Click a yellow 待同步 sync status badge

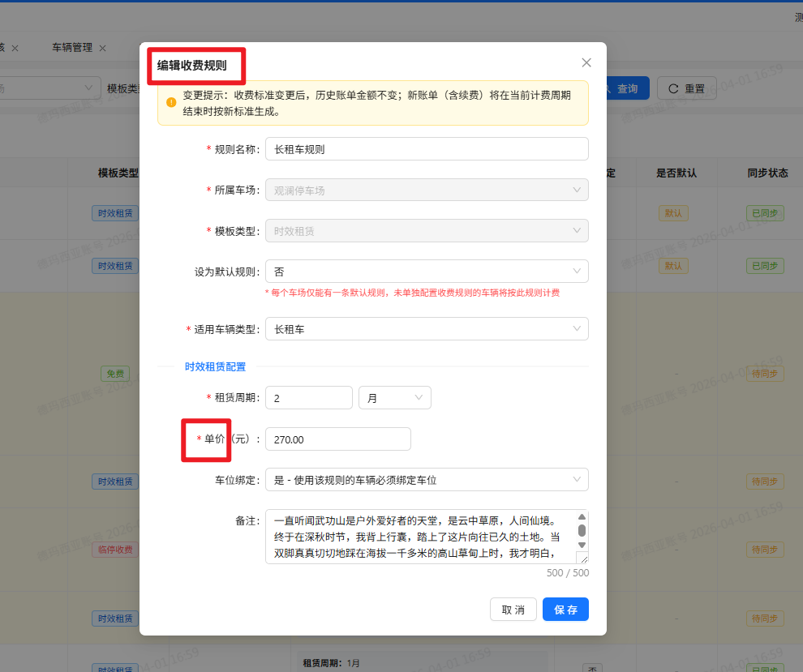click(764, 374)
